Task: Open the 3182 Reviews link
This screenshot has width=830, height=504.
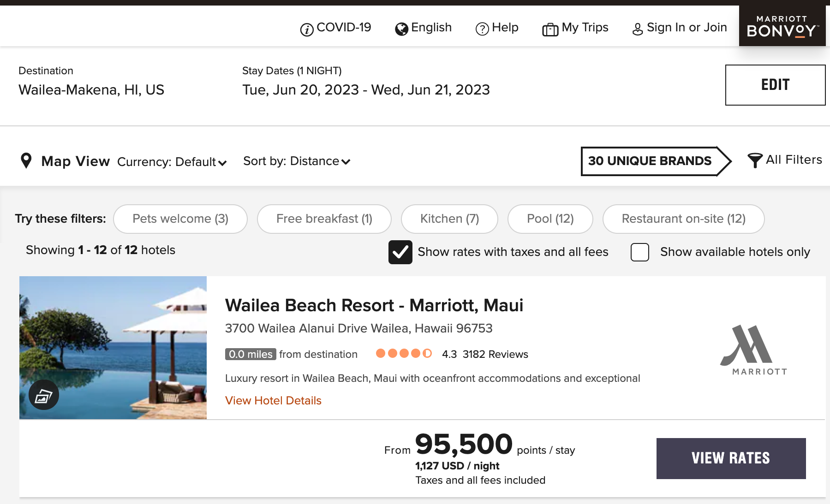Action: coord(496,354)
